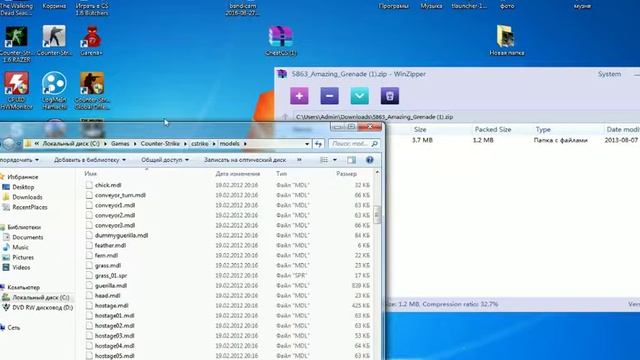The height and width of the screenshot is (360, 640).
Task: Select Сеть in navigation pane
Action: tap(13, 328)
